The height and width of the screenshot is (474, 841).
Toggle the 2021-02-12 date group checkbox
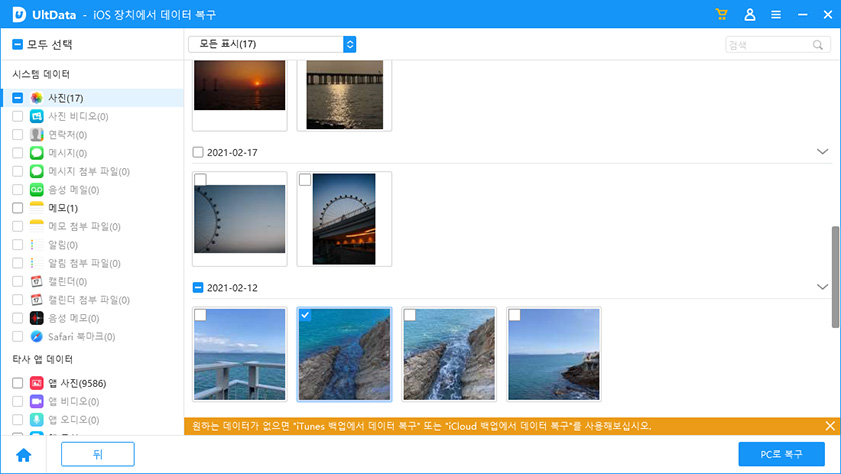198,288
